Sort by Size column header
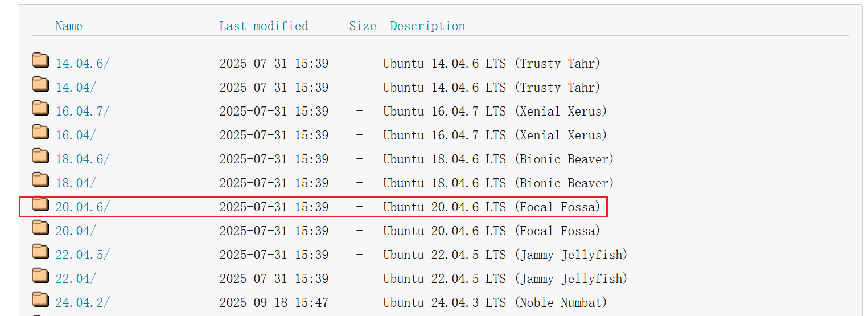 pos(363,26)
